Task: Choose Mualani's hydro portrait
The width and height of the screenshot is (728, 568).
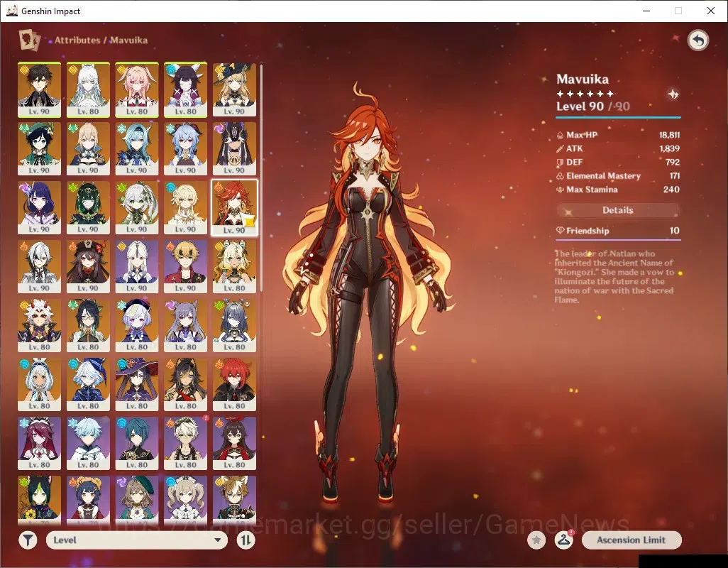Action: (40, 385)
